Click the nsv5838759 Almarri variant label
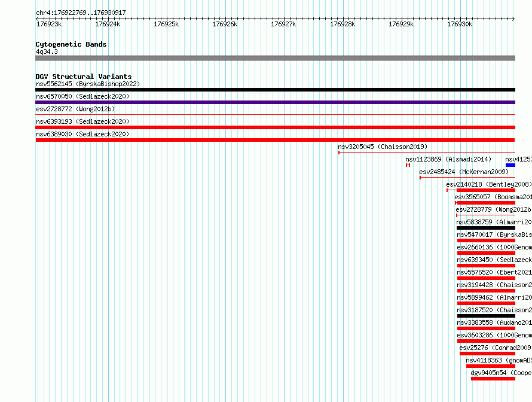 coord(494,222)
